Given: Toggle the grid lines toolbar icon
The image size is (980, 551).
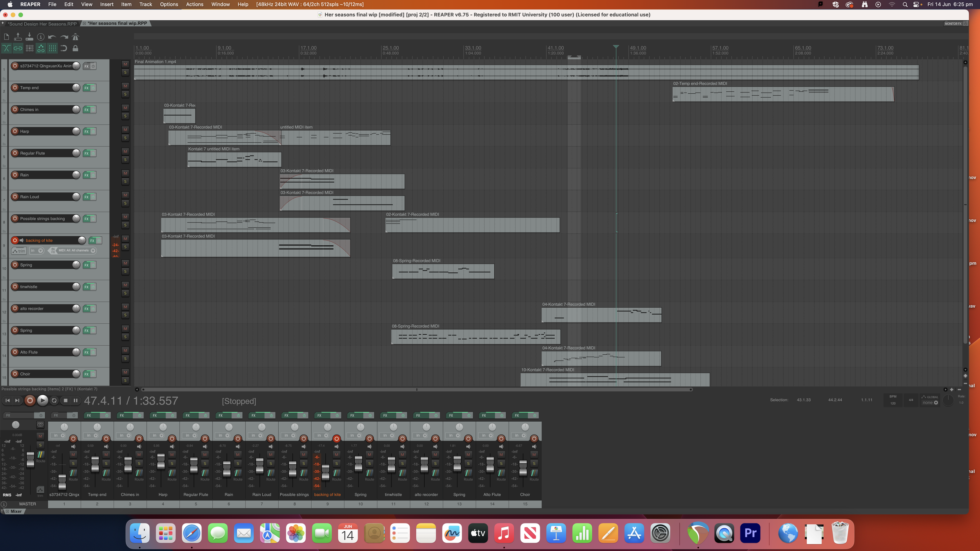Looking at the screenshot, I should coord(52,49).
